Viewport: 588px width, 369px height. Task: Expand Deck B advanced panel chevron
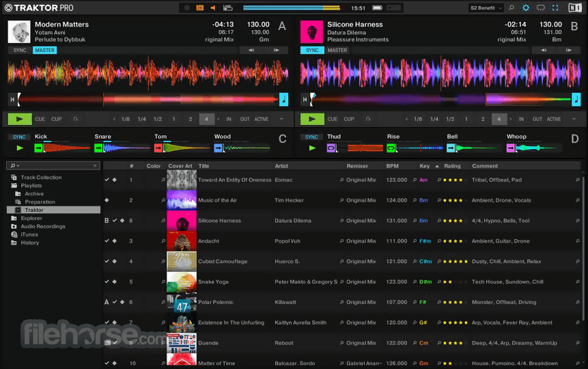574,119
